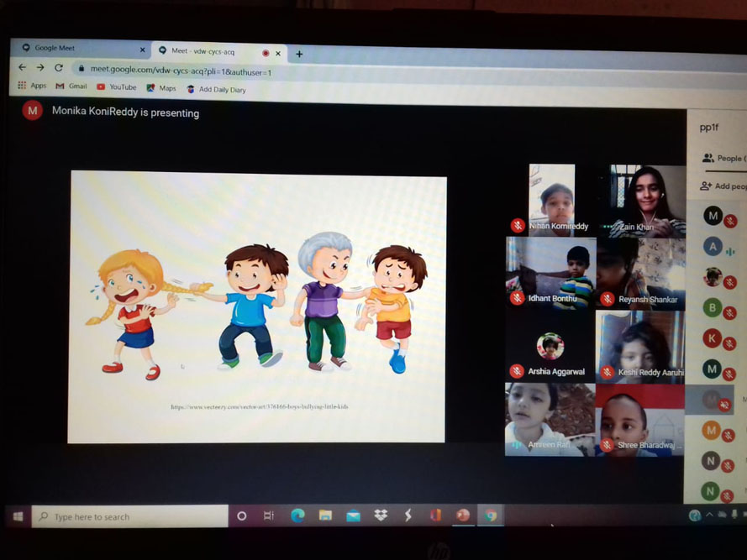Select Arshia Aggarwal video tile

[x=550, y=346]
